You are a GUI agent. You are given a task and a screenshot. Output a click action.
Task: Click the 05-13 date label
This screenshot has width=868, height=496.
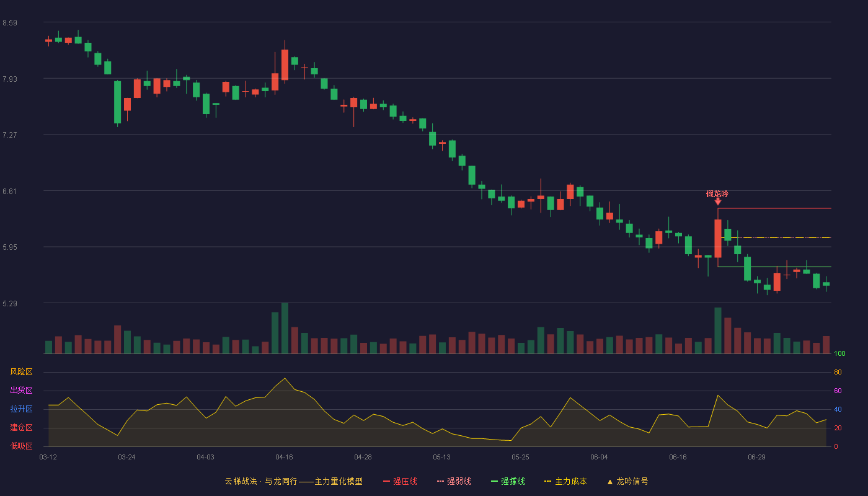tap(441, 457)
